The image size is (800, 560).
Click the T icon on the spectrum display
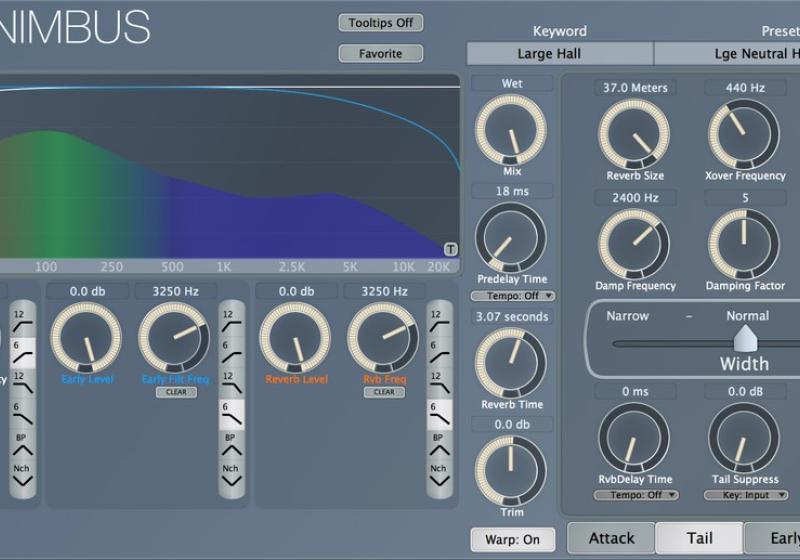pos(450,249)
